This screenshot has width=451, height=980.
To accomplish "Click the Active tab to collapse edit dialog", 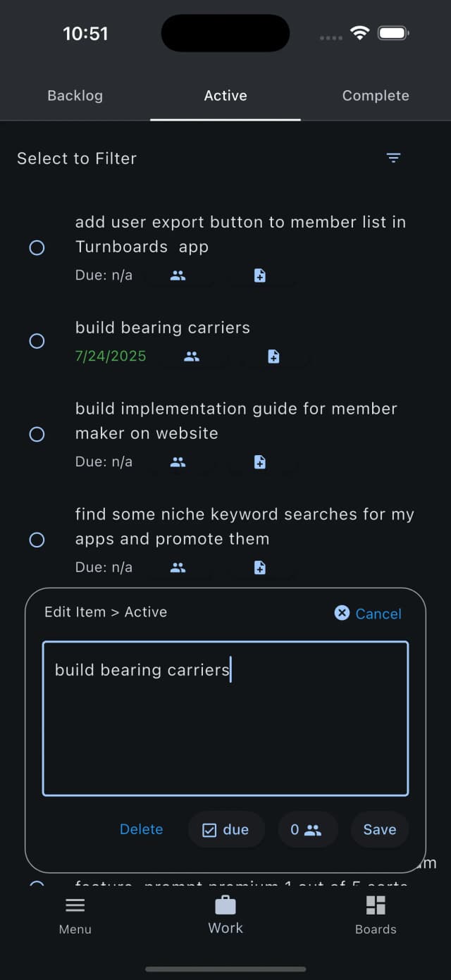I will coord(225,95).
